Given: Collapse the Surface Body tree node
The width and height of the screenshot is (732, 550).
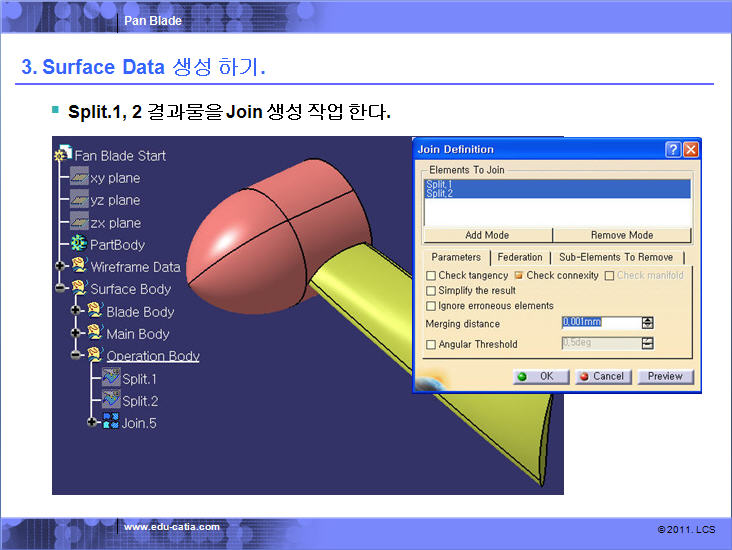Looking at the screenshot, I should click(61, 289).
